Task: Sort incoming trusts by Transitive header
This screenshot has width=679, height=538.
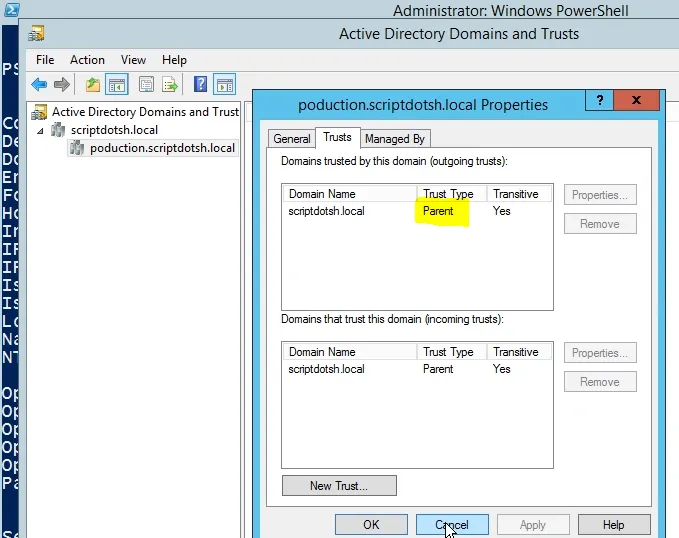Action: (x=519, y=352)
